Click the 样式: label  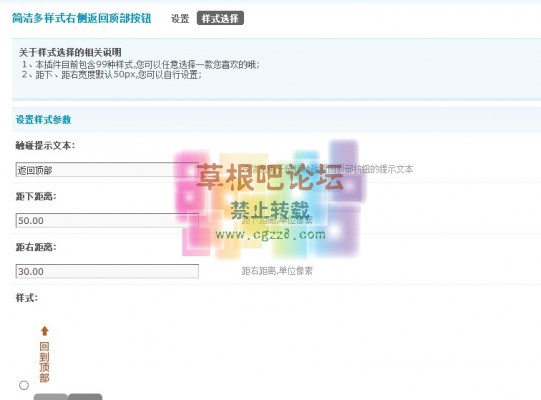(x=27, y=297)
